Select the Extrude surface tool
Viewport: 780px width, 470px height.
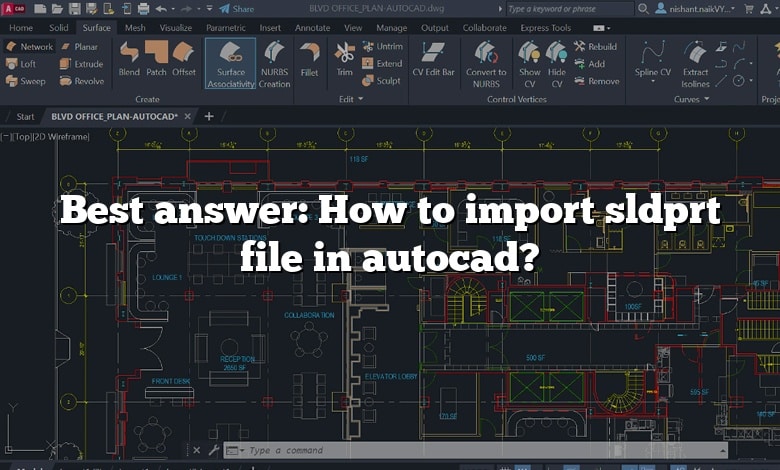tap(82, 64)
